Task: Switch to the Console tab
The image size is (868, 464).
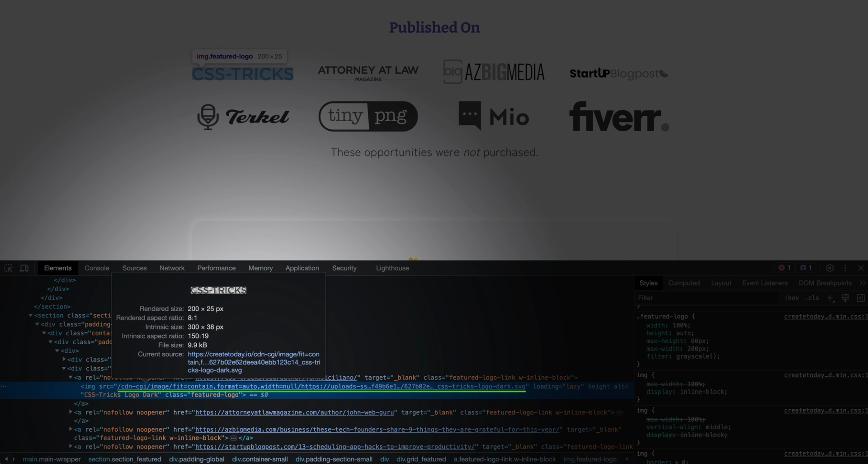Action: point(97,268)
